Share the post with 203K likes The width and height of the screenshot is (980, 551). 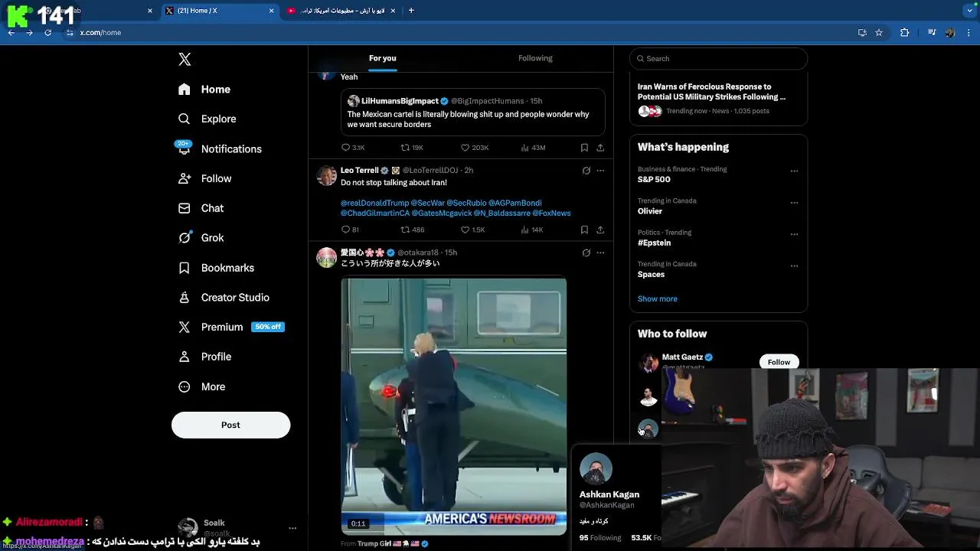[x=600, y=148]
